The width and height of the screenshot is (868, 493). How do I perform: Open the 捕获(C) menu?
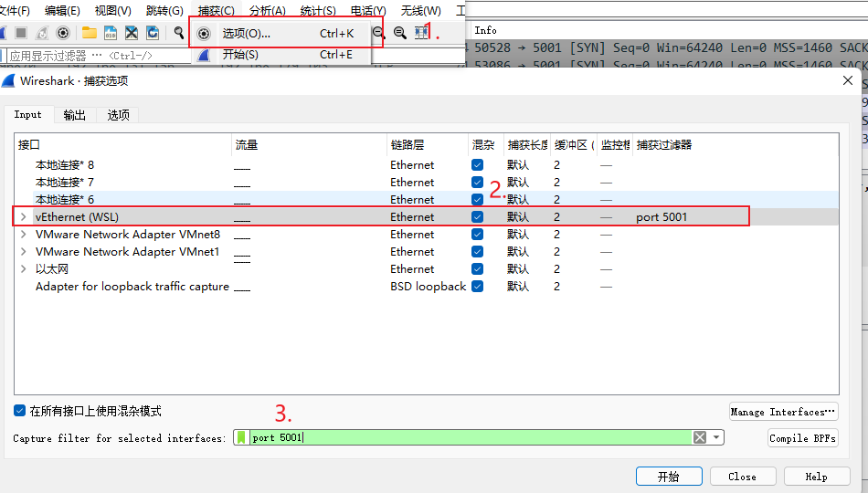pyautogui.click(x=217, y=11)
